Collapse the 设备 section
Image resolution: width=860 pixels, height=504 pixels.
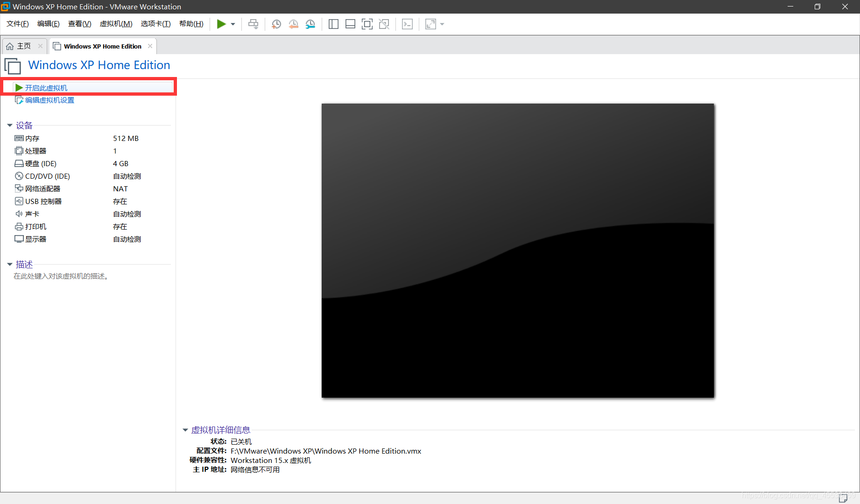pos(9,125)
